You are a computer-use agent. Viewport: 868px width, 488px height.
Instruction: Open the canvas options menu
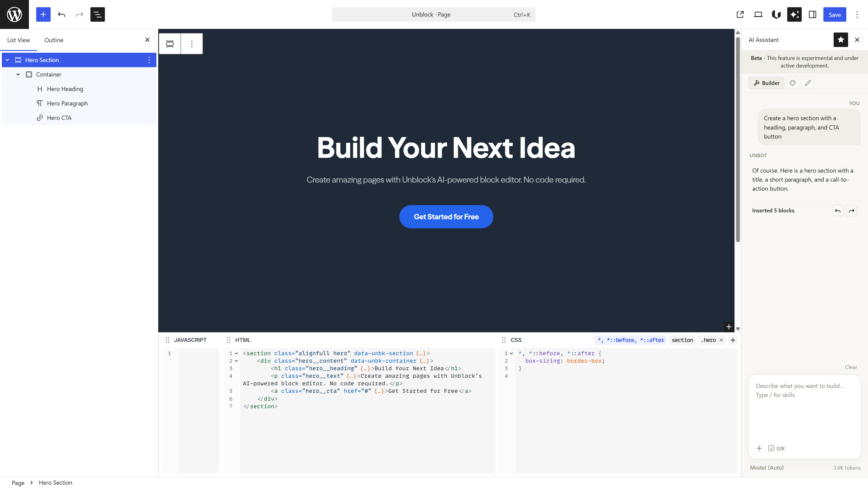[191, 43]
